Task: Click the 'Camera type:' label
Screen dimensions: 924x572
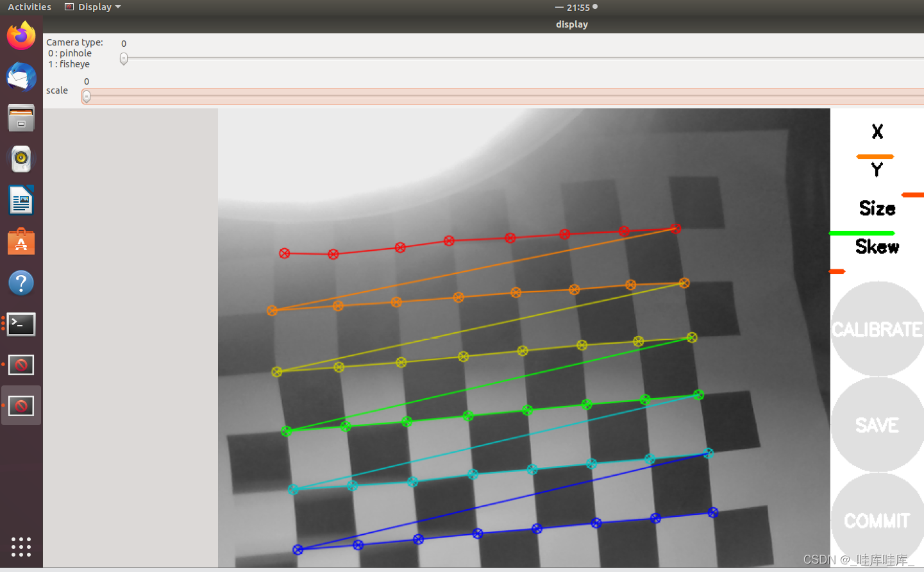Action: tap(74, 42)
